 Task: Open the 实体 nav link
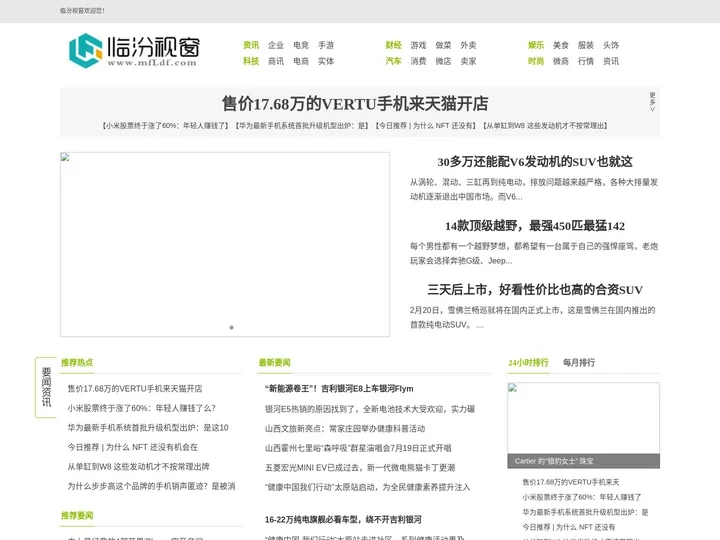coord(326,61)
